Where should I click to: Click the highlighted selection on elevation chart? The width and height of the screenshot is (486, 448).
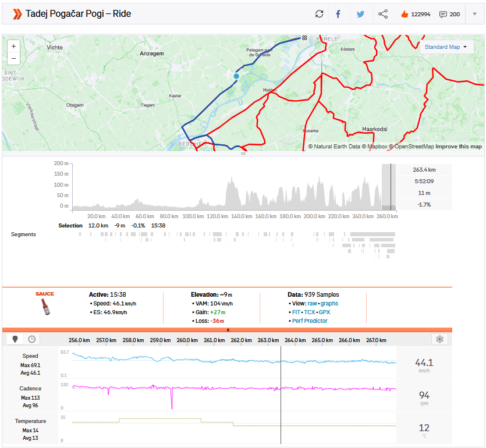tap(388, 186)
